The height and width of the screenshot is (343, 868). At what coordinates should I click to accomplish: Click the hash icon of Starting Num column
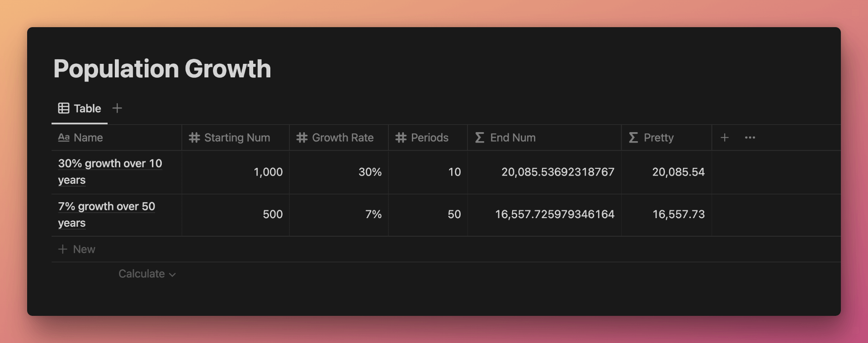point(194,138)
